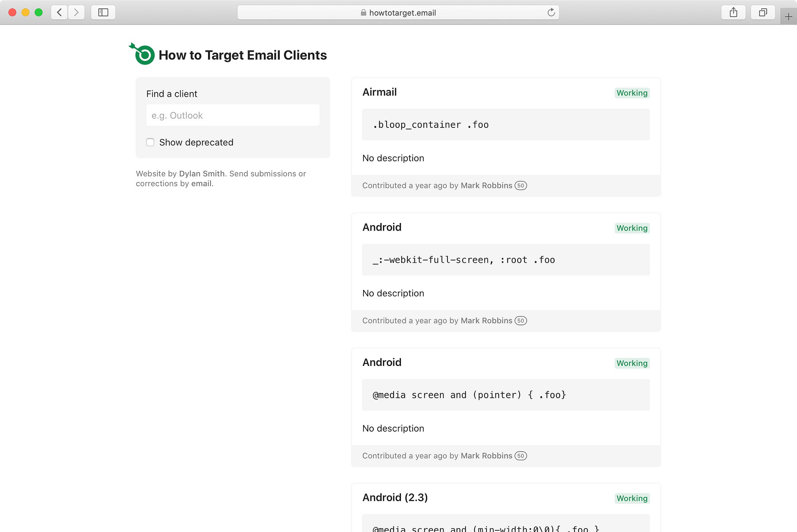Viewport: 797px width, 532px height.
Task: Close the window with the red button
Action: click(12, 12)
